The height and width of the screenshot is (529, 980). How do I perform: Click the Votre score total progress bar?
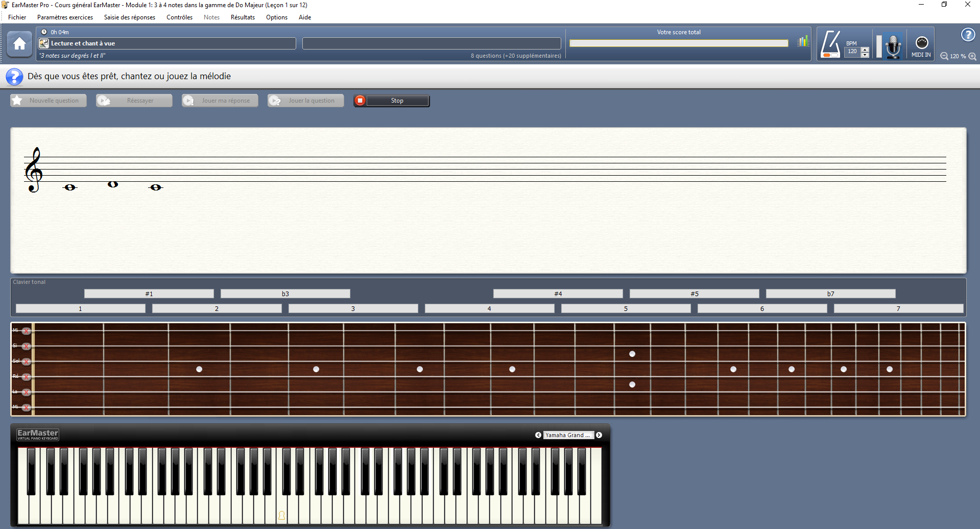[679, 43]
